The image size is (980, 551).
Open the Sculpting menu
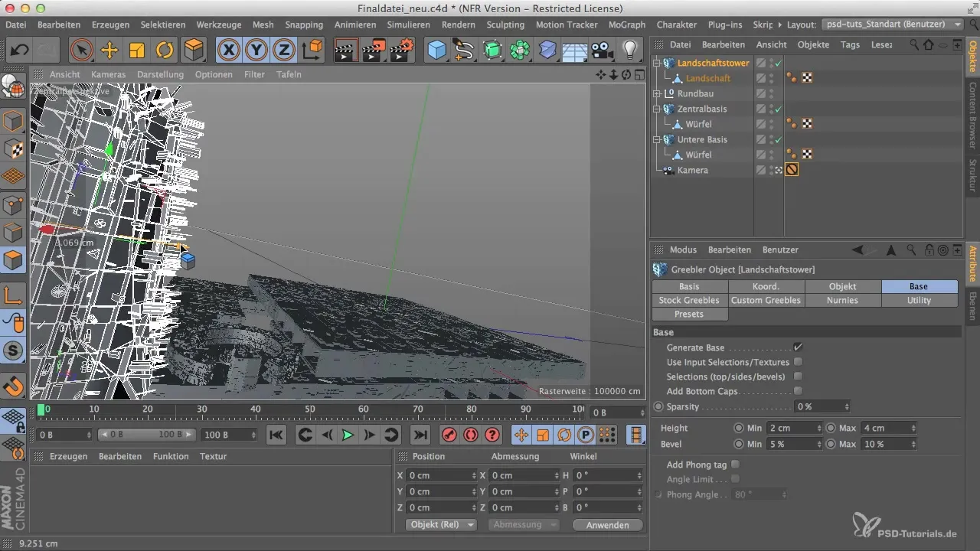[x=505, y=24]
